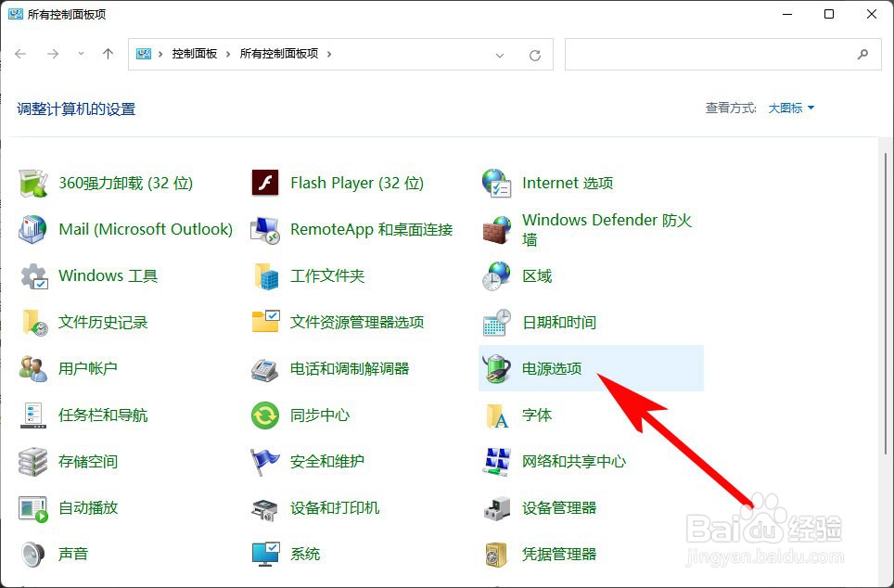Open the Flash Player (32 位) icon
Screen dimensions: 894x588
click(x=265, y=183)
